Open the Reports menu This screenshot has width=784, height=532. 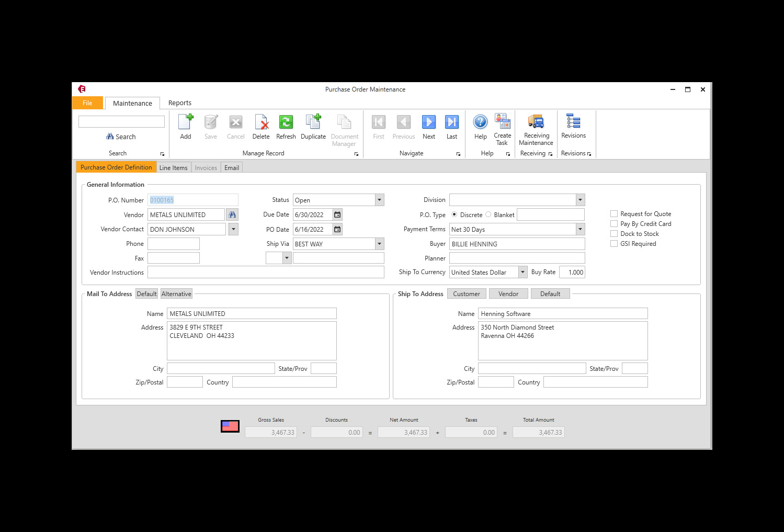(179, 103)
